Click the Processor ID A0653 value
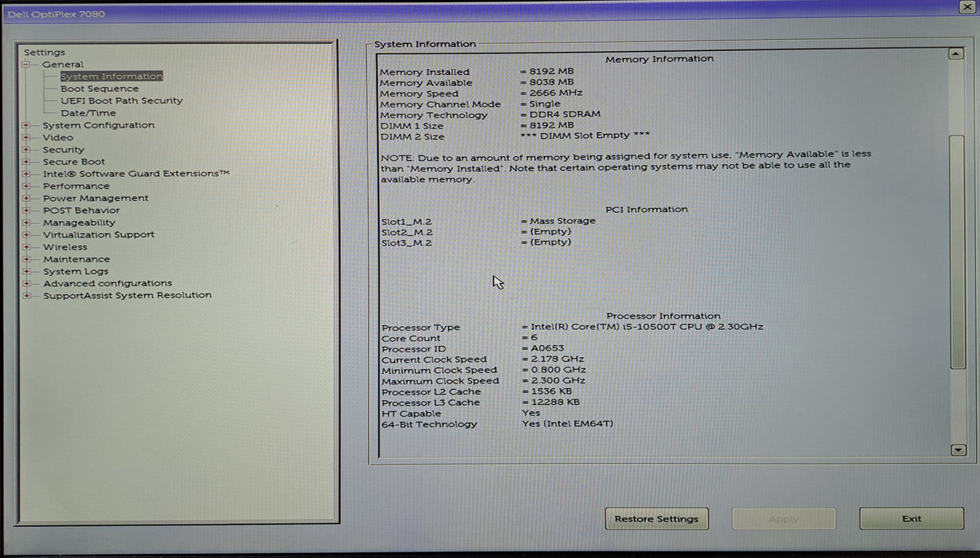980x558 pixels. click(x=543, y=348)
